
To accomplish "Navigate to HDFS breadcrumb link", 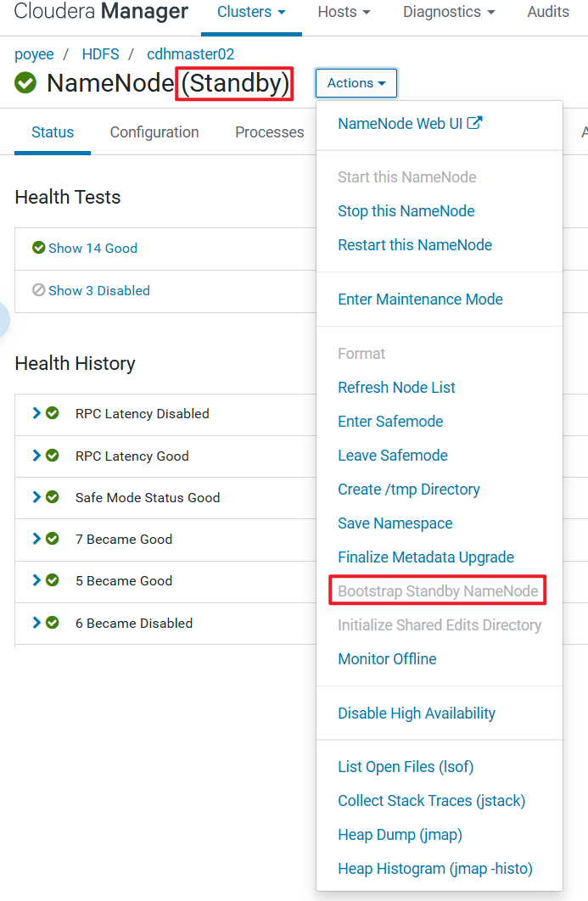I will [x=100, y=54].
